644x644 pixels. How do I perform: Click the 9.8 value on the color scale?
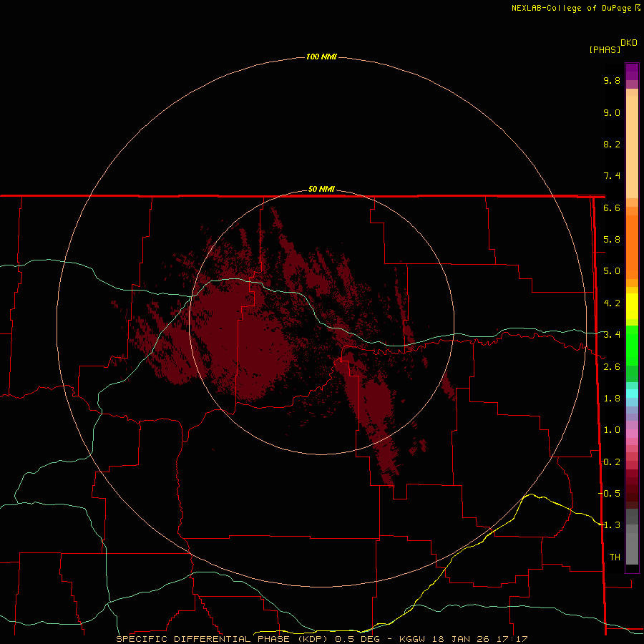coord(612,80)
